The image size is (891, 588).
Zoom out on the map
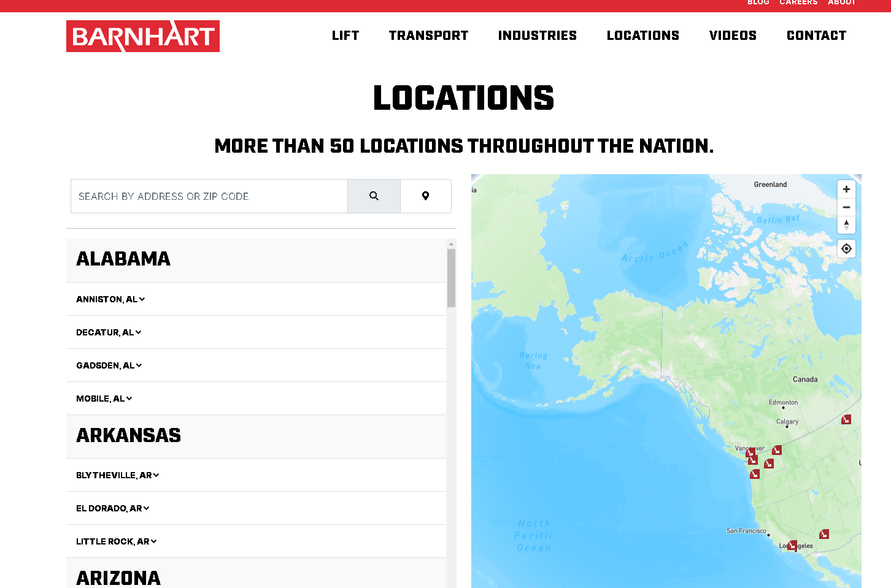[846, 207]
